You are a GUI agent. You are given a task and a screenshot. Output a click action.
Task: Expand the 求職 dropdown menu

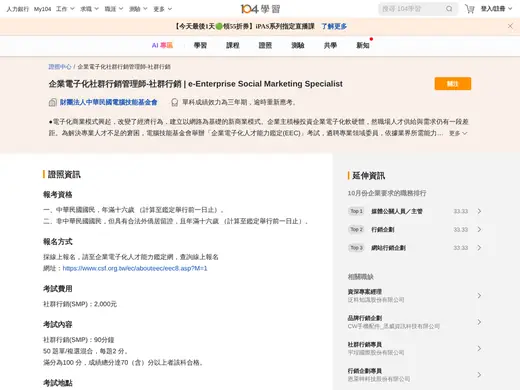tap(90, 9)
